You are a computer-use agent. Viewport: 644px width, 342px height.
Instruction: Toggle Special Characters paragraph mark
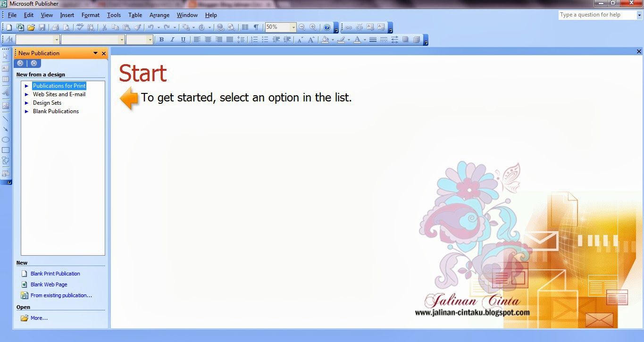click(x=256, y=27)
